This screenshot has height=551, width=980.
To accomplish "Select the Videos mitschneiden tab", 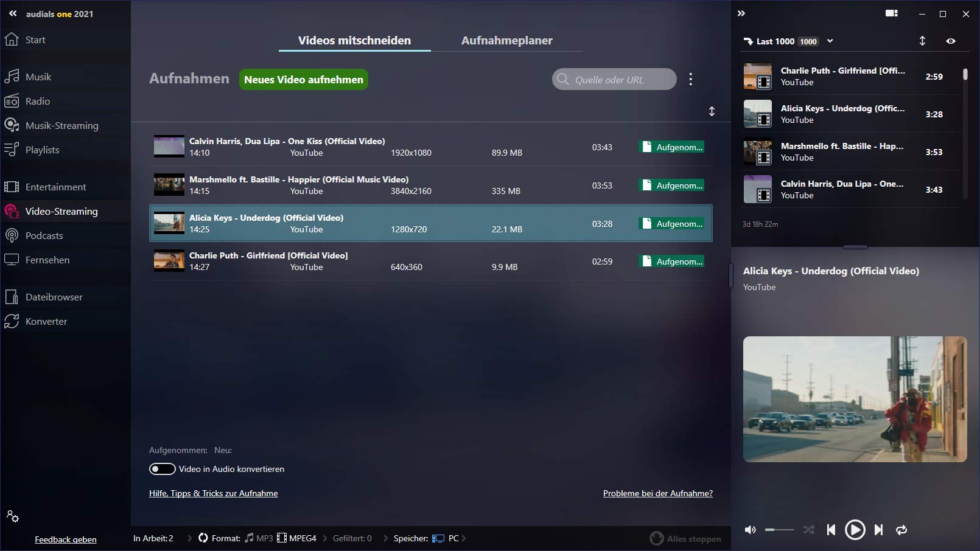I will 354,40.
